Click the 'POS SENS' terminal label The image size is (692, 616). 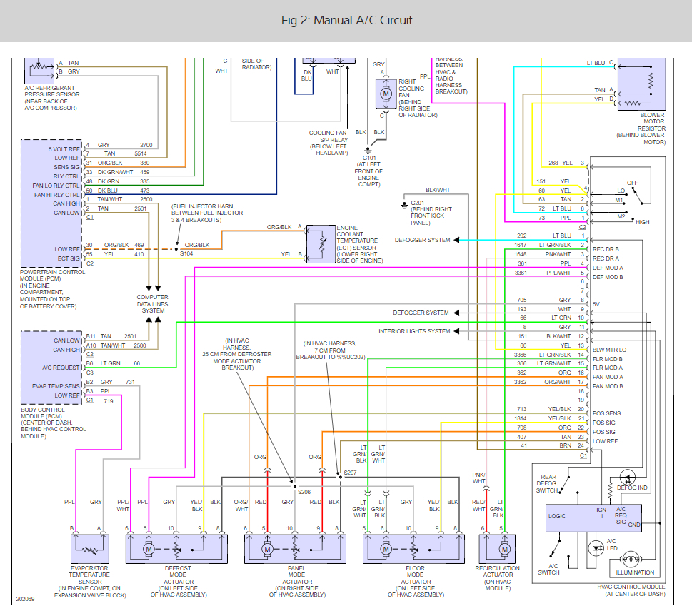(606, 413)
